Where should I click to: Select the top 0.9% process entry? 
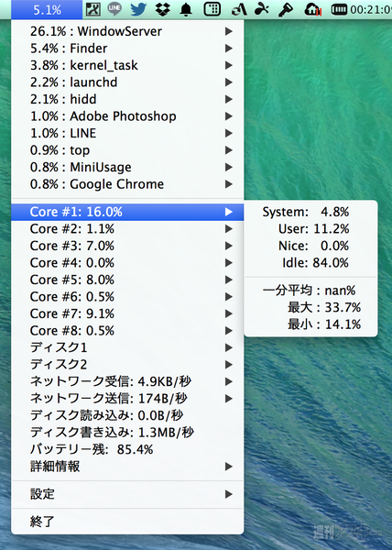[x=127, y=150]
